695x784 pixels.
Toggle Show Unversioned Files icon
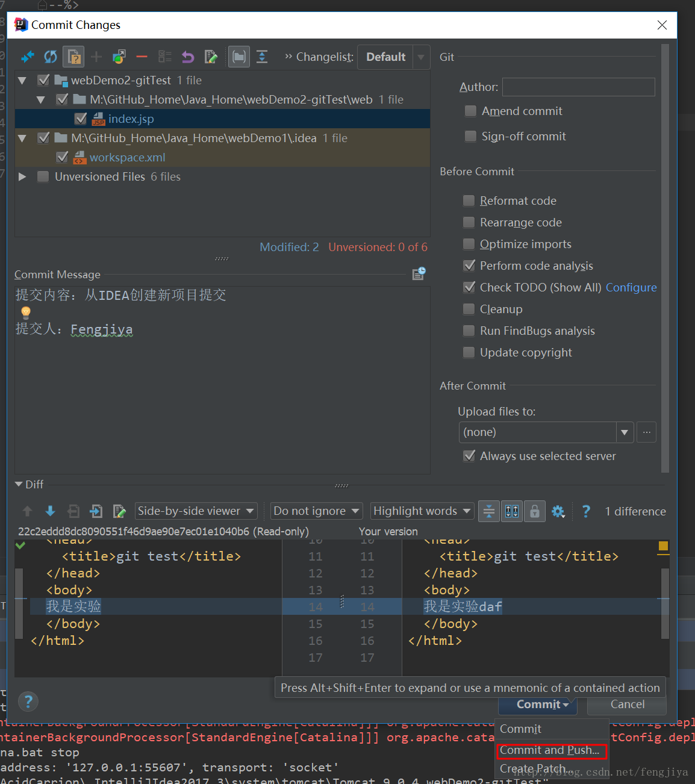tap(73, 57)
